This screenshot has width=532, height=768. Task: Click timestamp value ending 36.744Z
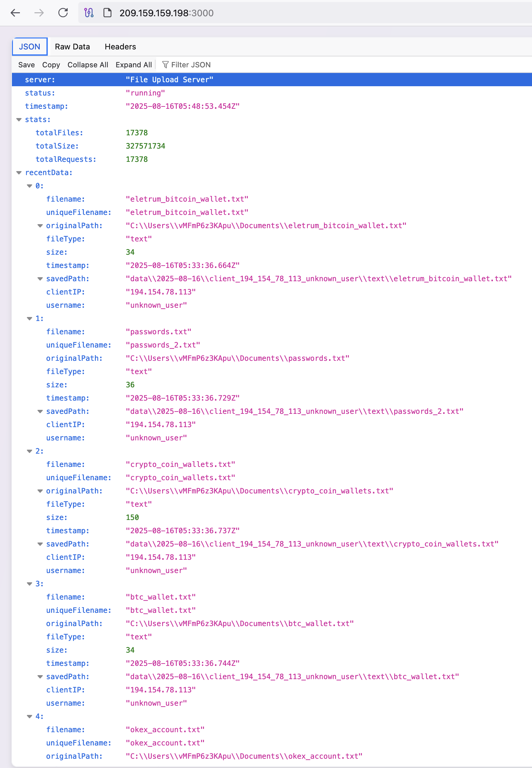click(x=183, y=663)
